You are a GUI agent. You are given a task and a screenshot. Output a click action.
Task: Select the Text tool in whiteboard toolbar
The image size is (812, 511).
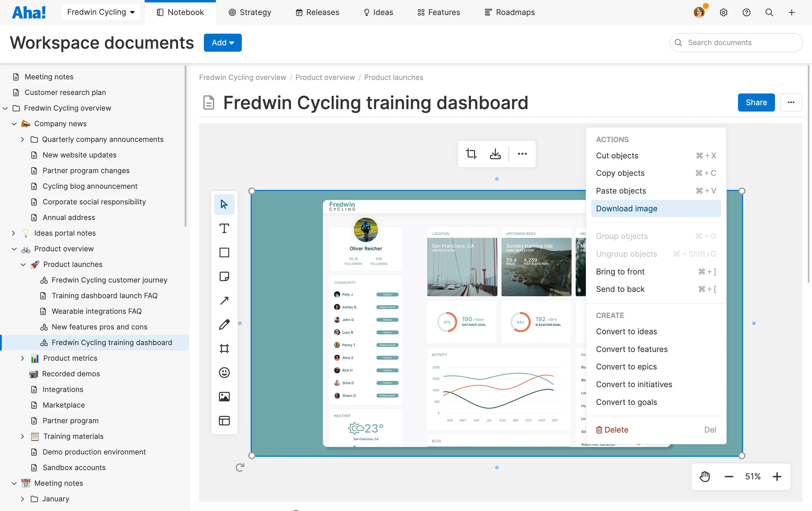(x=224, y=228)
